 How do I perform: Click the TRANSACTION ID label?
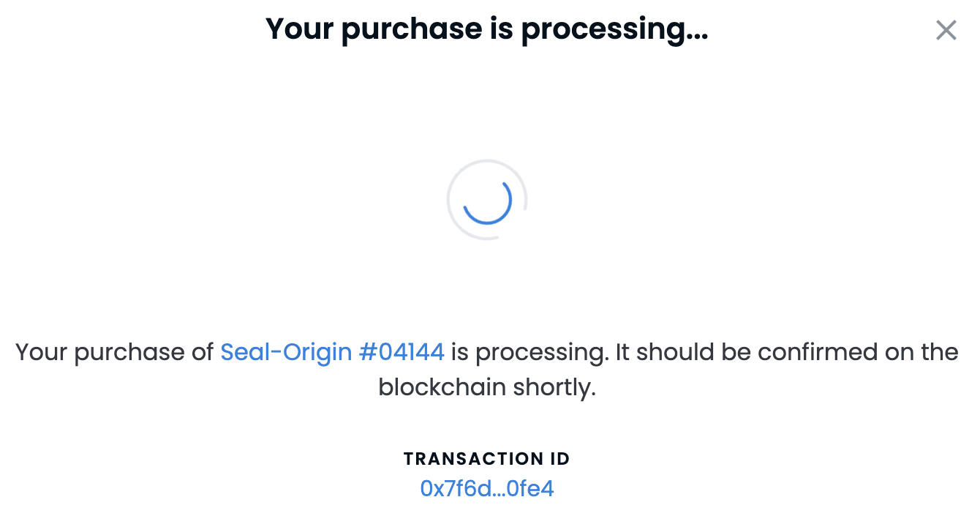tap(487, 459)
